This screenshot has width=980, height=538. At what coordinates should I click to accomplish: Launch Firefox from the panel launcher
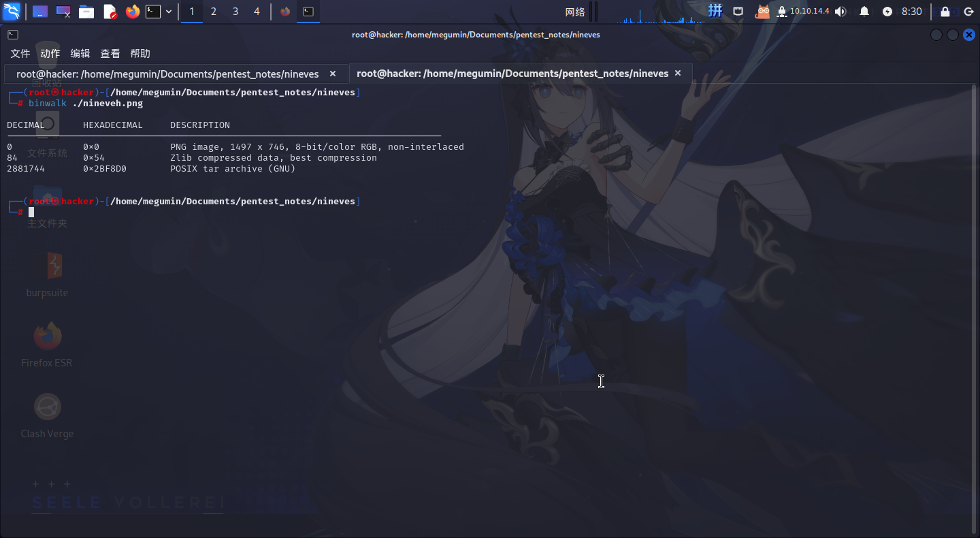click(x=133, y=12)
